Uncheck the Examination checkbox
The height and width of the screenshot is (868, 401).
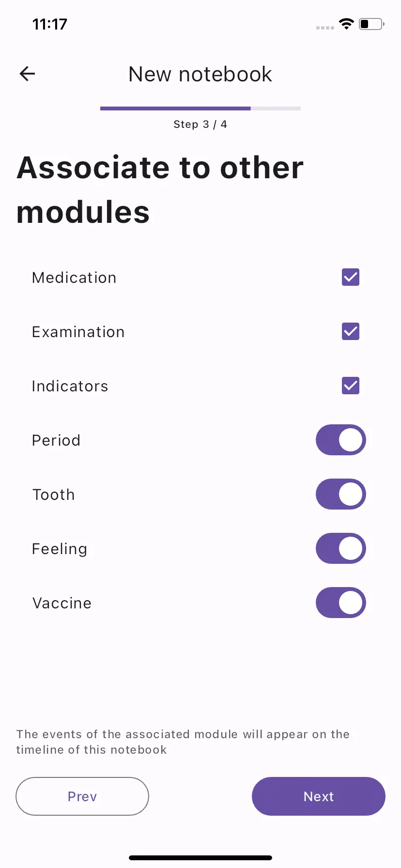(x=351, y=332)
